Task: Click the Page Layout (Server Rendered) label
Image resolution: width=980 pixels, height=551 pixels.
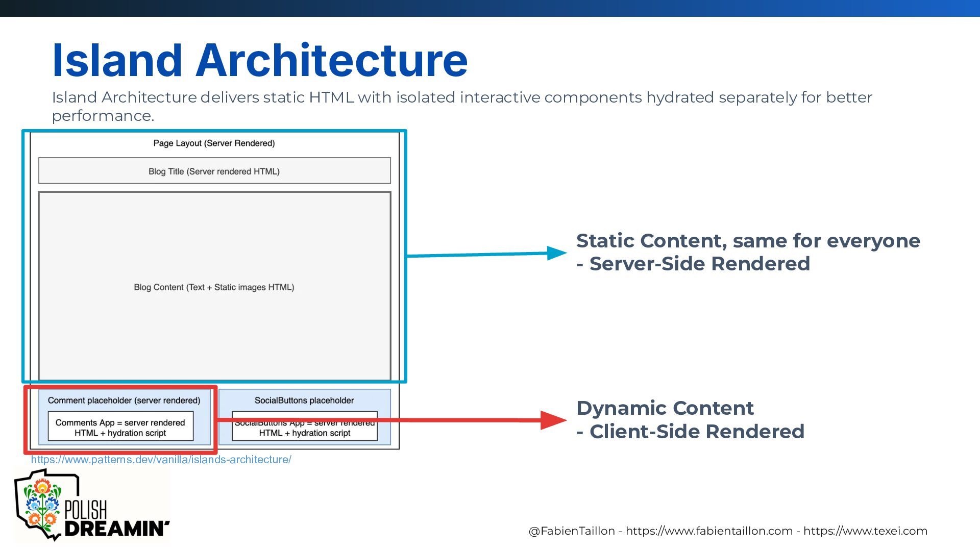Action: 214,143
